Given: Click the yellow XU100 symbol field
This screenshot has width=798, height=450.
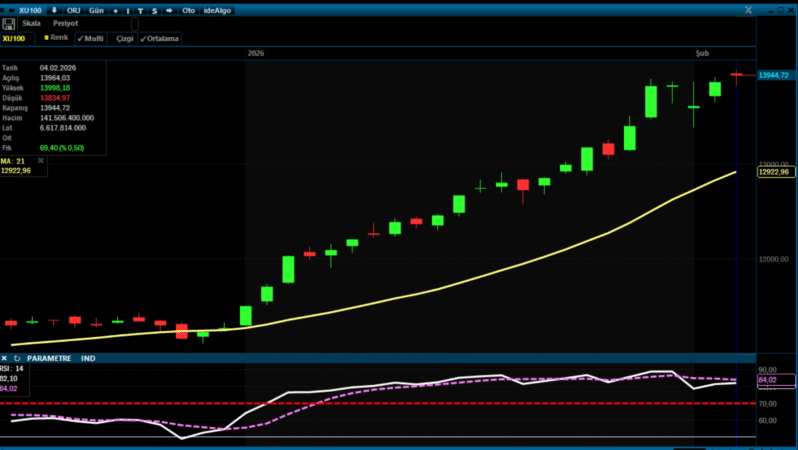Looking at the screenshot, I should (17, 39).
